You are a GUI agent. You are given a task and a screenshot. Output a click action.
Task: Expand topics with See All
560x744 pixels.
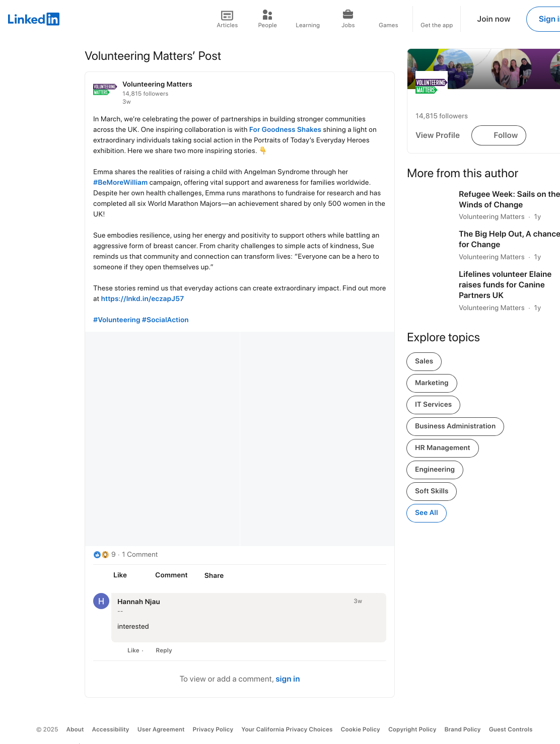click(427, 513)
